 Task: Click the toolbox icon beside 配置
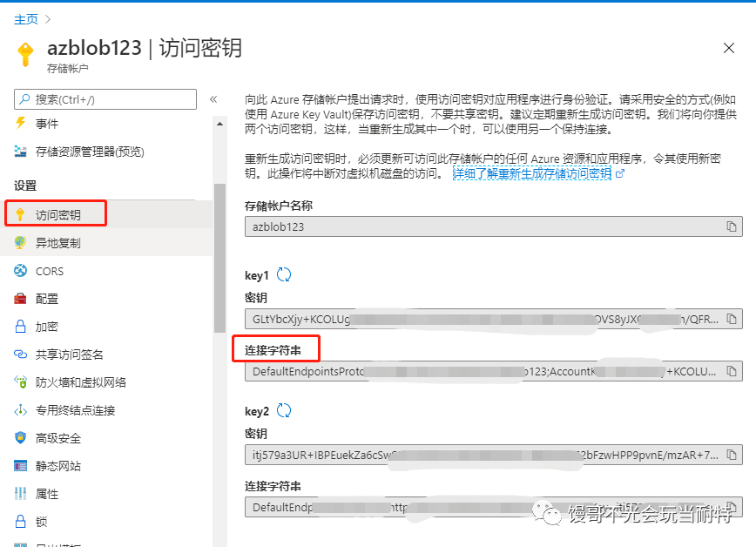[x=20, y=299]
